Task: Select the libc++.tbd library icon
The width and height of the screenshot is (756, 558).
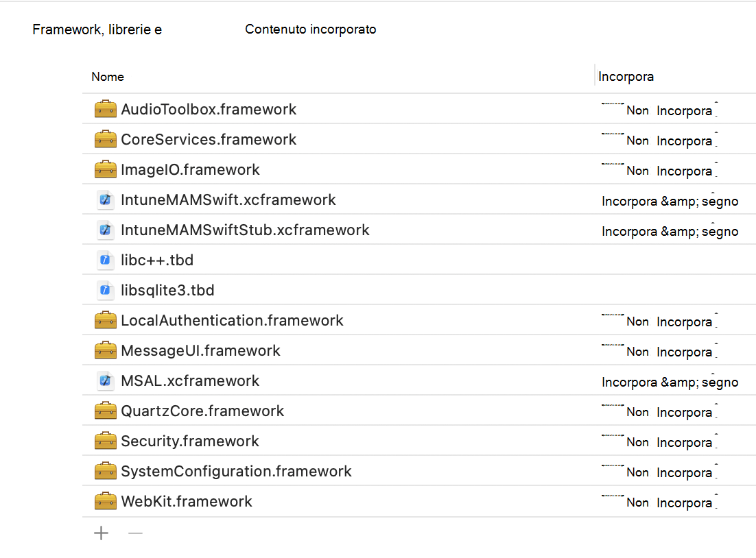Action: (106, 260)
